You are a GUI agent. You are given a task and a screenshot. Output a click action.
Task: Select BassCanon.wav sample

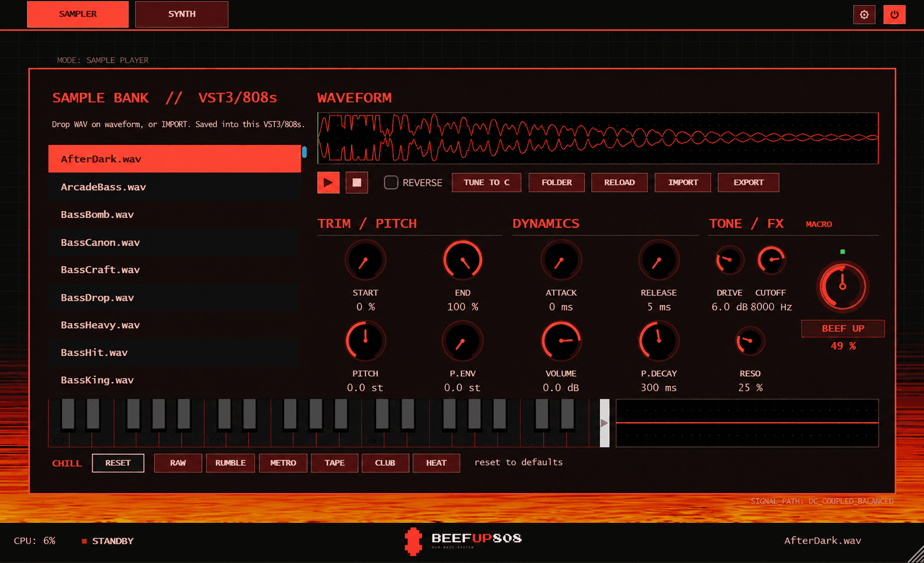tap(174, 242)
